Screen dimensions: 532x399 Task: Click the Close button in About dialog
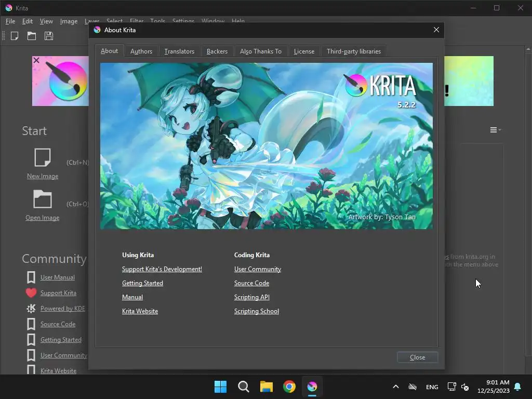pos(417,357)
